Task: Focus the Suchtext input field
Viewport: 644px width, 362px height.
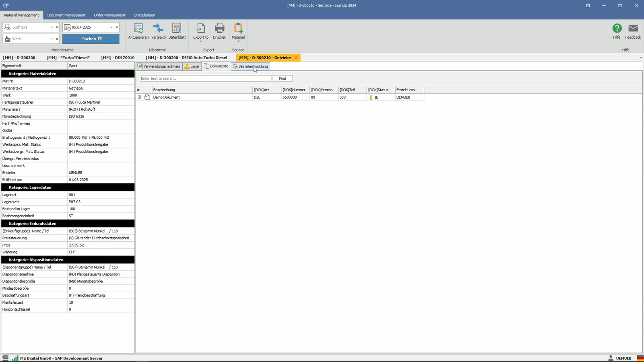Action: click(30, 27)
